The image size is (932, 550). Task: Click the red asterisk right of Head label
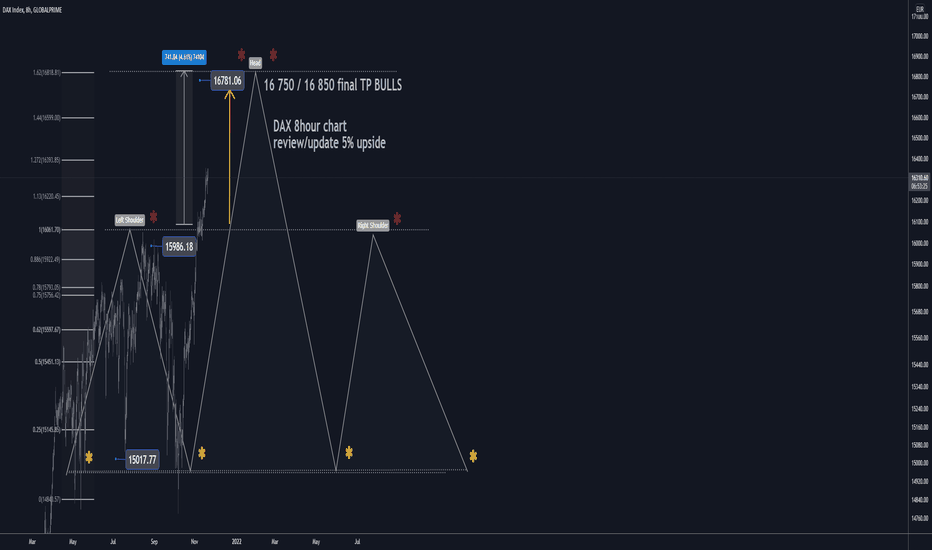(273, 55)
